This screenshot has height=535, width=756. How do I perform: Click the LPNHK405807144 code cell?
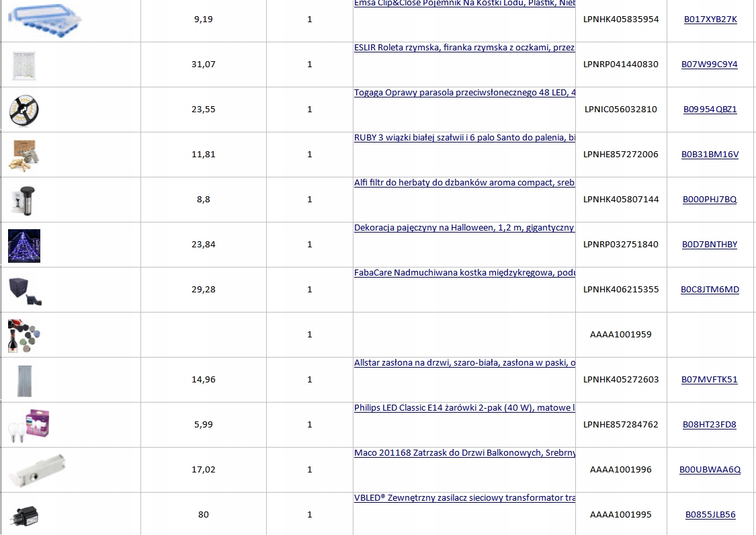pyautogui.click(x=621, y=200)
